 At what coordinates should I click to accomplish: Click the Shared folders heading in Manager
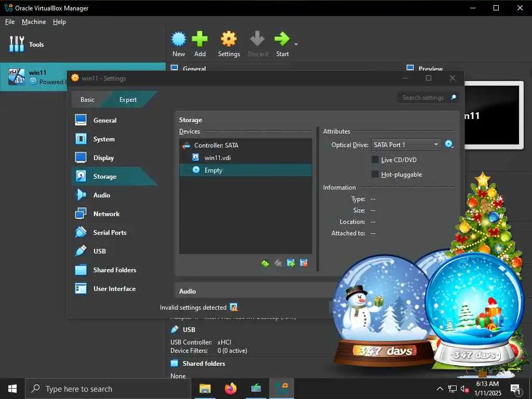pos(204,363)
